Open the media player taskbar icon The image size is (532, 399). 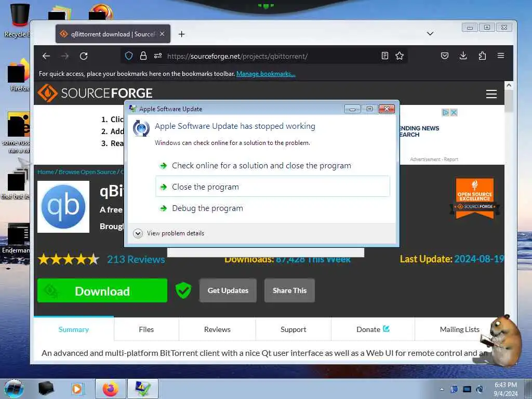[x=78, y=389]
